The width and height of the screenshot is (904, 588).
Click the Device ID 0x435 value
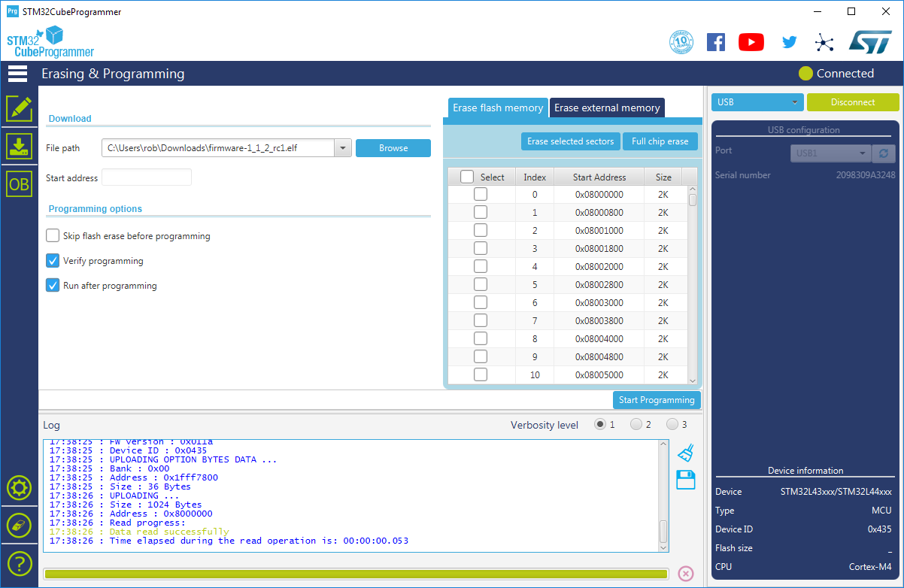(x=879, y=529)
